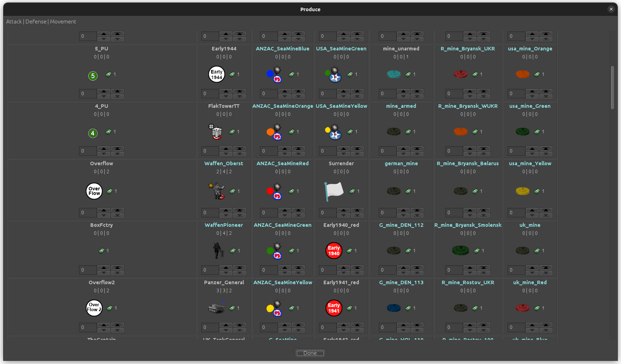Click the Panzer_General tank icon
This screenshot has height=364, width=621.
pyautogui.click(x=217, y=308)
